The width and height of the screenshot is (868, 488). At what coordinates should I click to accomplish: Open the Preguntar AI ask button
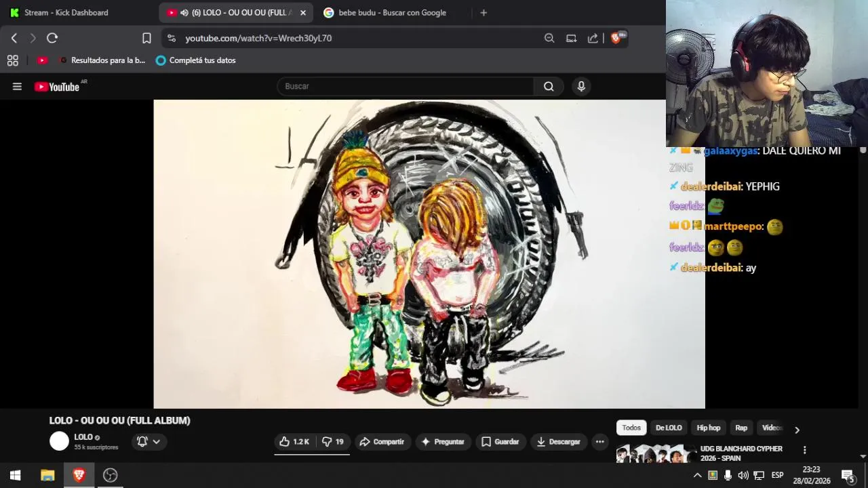pos(443,441)
